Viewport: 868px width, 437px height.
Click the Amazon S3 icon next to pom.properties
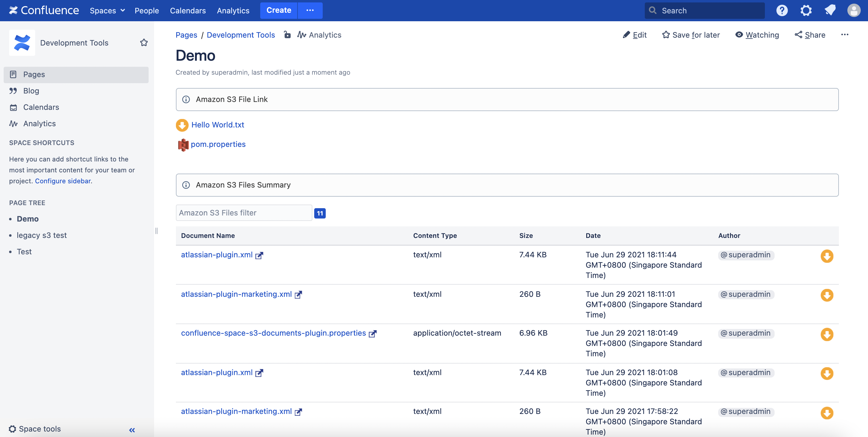coord(183,145)
